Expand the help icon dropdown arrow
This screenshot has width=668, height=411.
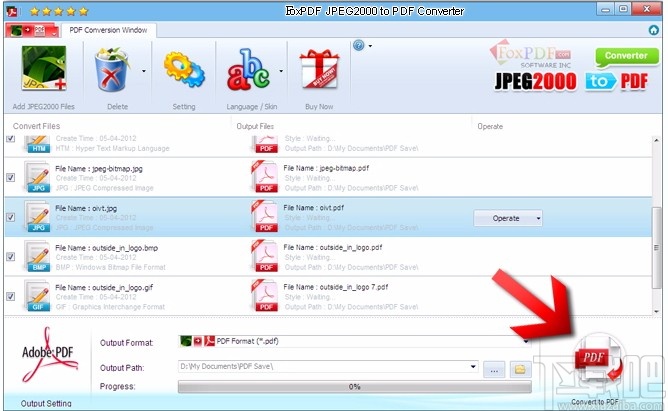coord(370,46)
